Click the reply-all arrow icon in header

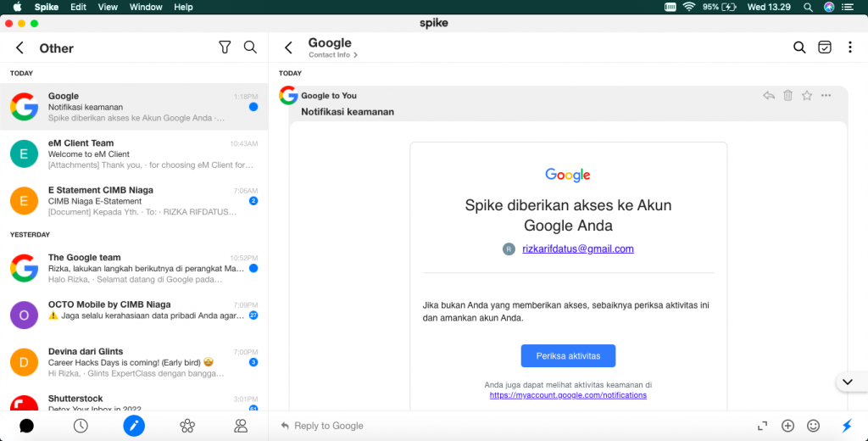(x=769, y=96)
